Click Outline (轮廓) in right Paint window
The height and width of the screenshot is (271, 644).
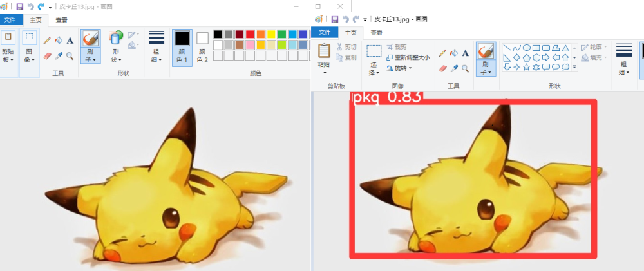coord(594,47)
